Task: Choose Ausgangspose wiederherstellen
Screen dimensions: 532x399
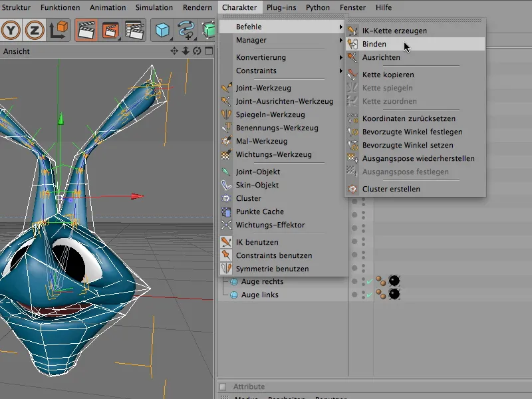Action: tap(415, 158)
